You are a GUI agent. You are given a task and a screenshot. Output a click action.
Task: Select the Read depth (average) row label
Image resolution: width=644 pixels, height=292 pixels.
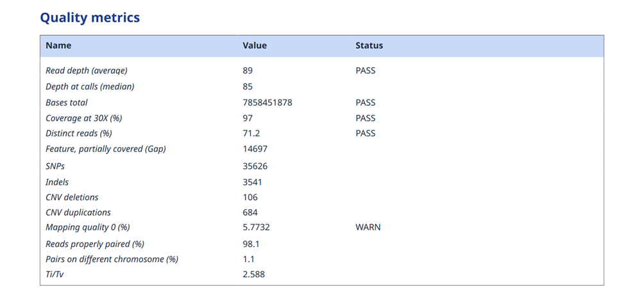point(87,71)
